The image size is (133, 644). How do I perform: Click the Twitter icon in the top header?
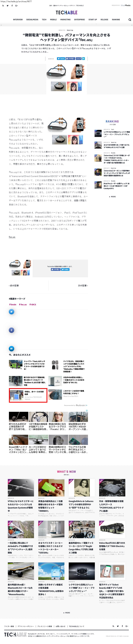[x=7, y=6]
